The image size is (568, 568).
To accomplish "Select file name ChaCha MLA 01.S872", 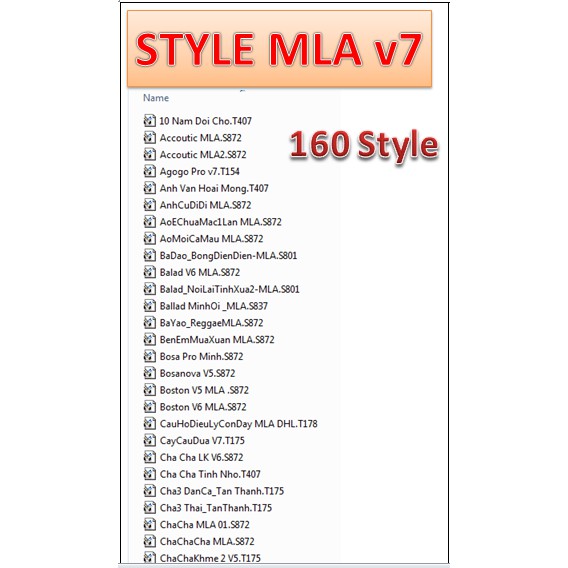I will click(x=205, y=525).
